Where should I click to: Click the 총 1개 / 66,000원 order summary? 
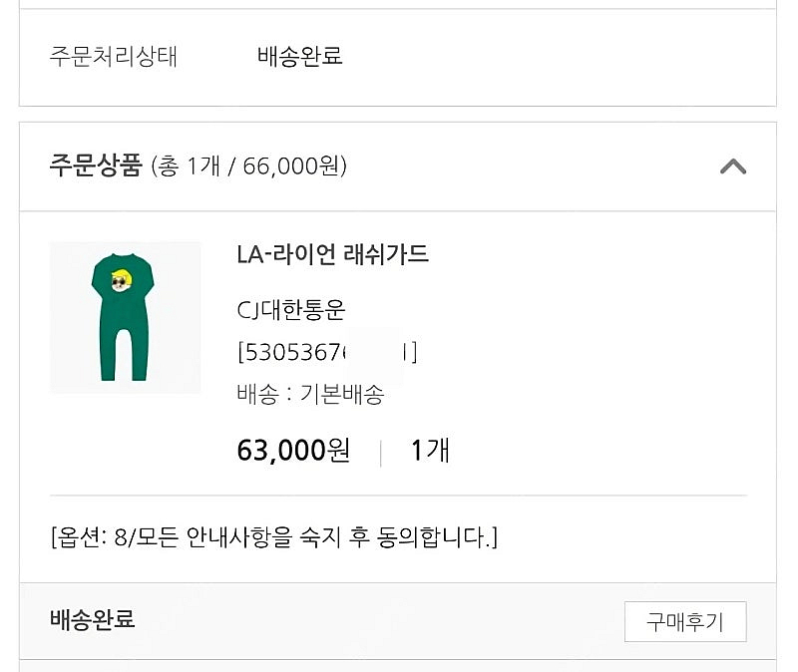pos(249,167)
